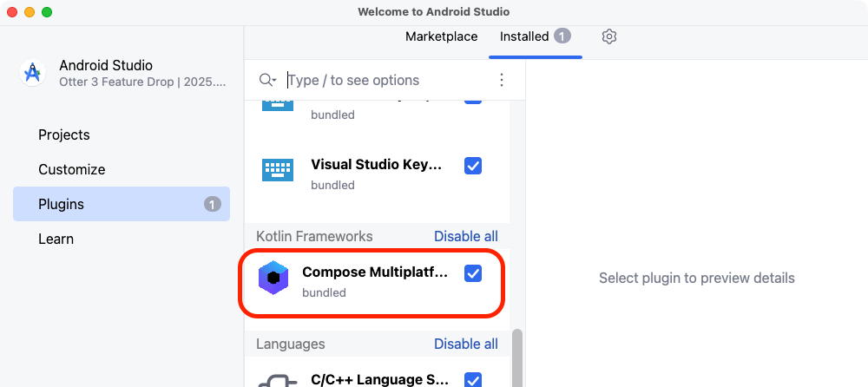Open Projects in the sidebar
The image size is (868, 387).
[64, 134]
